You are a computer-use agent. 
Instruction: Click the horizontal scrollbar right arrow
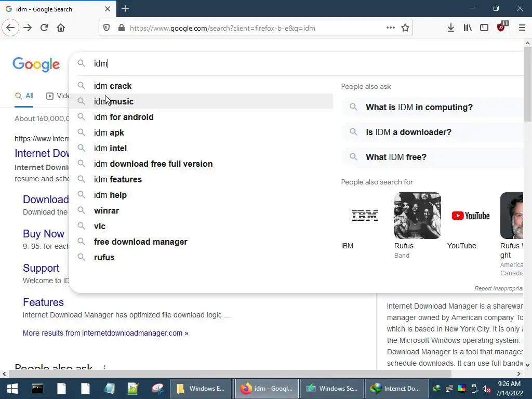519,374
